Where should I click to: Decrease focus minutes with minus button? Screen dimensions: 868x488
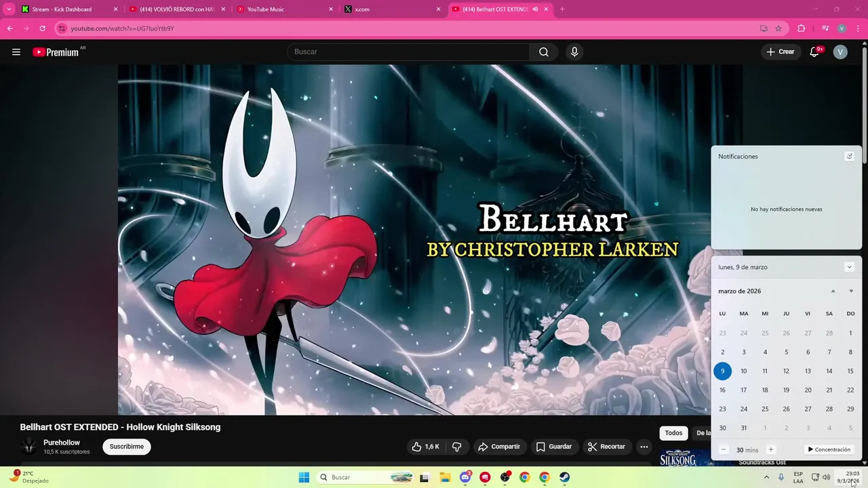(724, 449)
